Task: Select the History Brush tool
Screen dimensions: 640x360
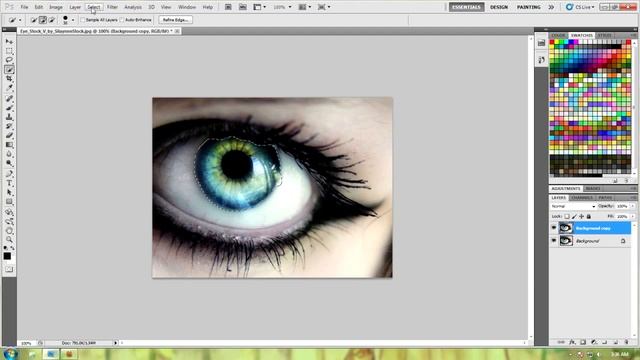Action: (x=9, y=127)
